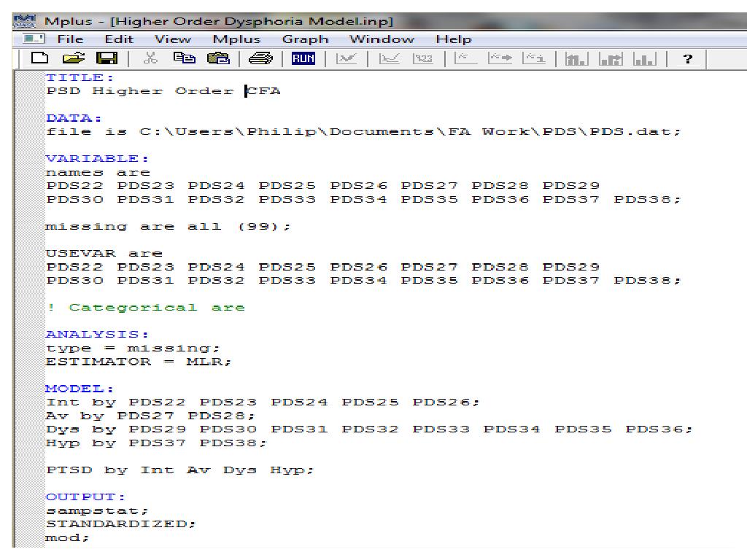747x560 pixels.
Task: Click the '! Categorical are' comment line
Action: point(146,308)
